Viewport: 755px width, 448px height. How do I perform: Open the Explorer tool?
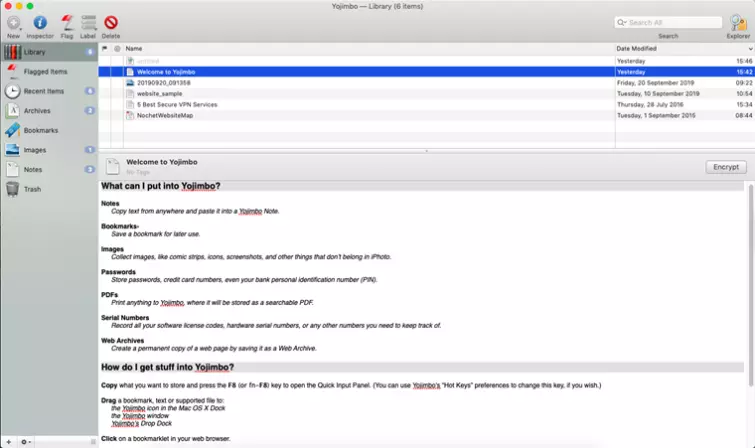coord(738,23)
